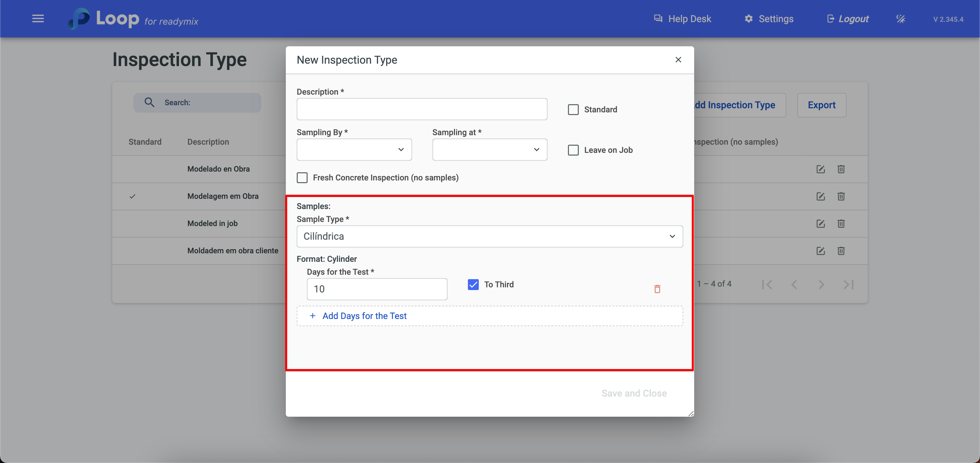Uncheck the To Third checkbox
This screenshot has width=980, height=463.
tap(473, 284)
